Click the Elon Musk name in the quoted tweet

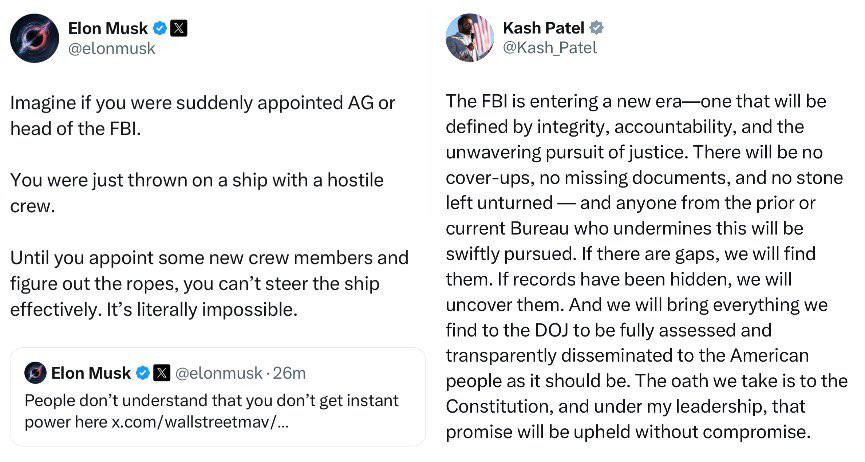click(x=90, y=373)
